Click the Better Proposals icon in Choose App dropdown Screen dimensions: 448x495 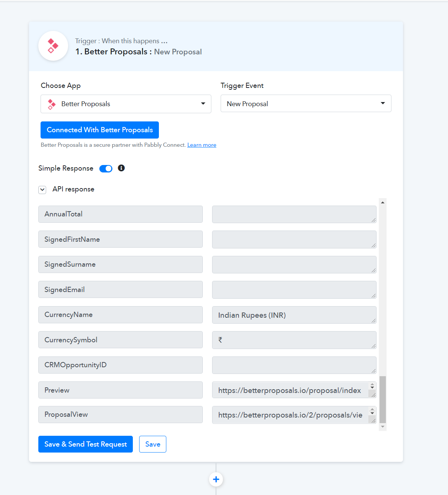point(52,104)
